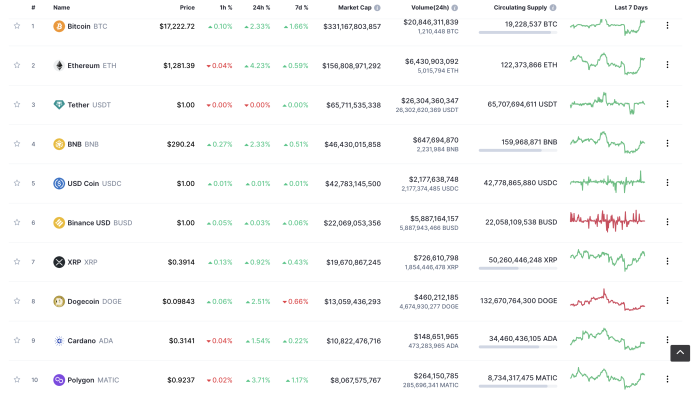Toggle the watchlist star for Cardano
Viewport: 697px width, 397px height.
click(17, 340)
